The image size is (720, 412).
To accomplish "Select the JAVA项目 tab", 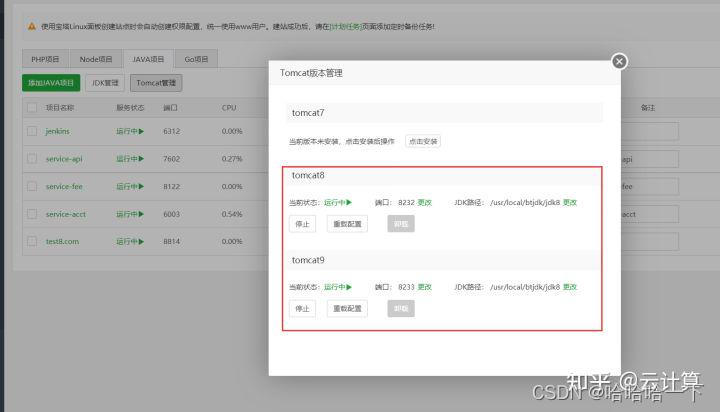I will pos(148,59).
